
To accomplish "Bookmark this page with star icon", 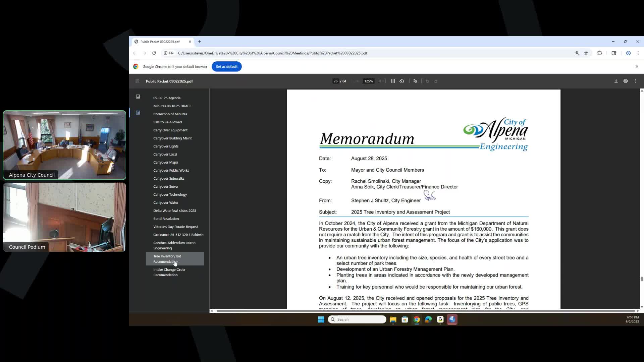I will point(586,53).
